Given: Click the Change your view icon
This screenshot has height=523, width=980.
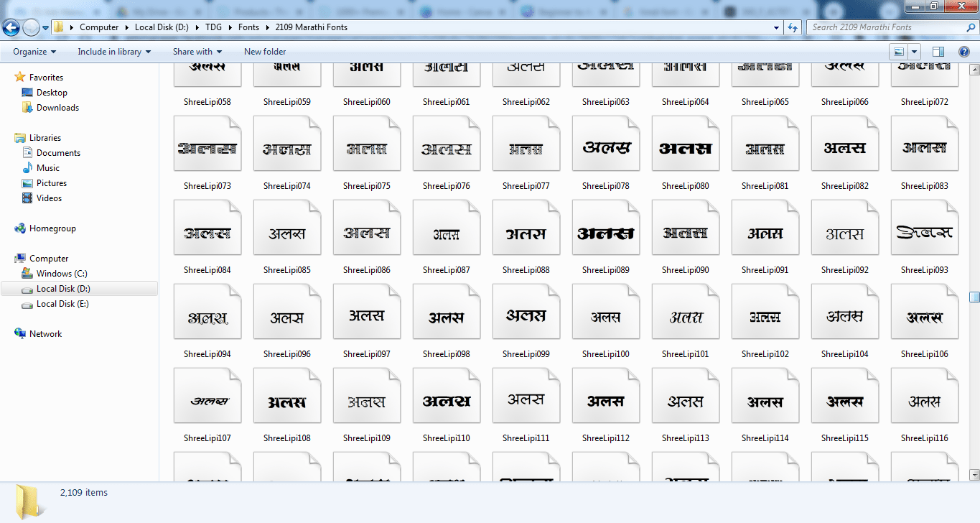Looking at the screenshot, I should (x=898, y=52).
